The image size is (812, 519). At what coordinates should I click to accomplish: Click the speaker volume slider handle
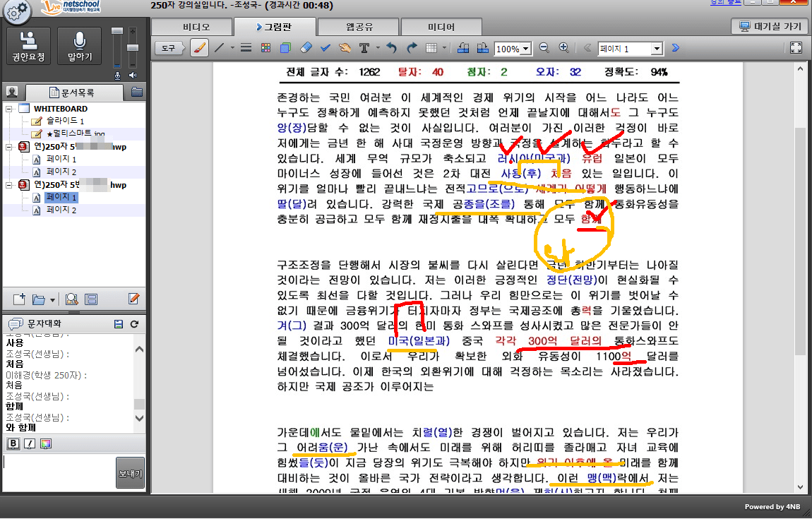(x=132, y=47)
